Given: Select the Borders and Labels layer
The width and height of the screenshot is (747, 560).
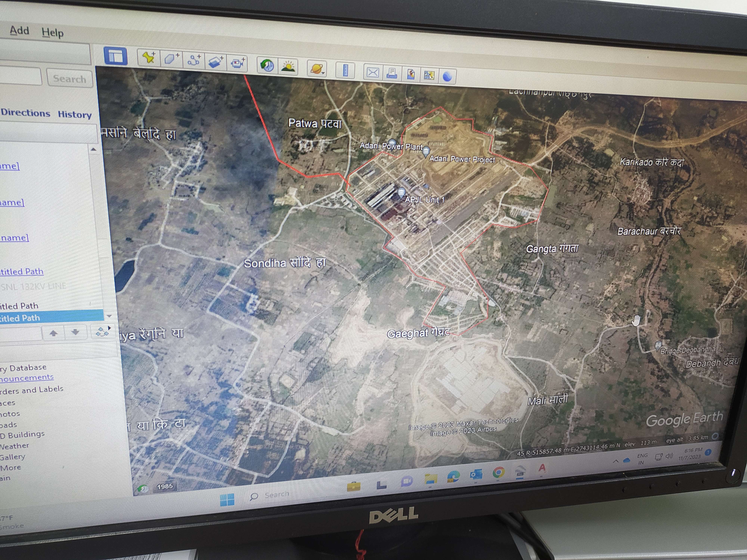Looking at the screenshot, I should (31, 390).
